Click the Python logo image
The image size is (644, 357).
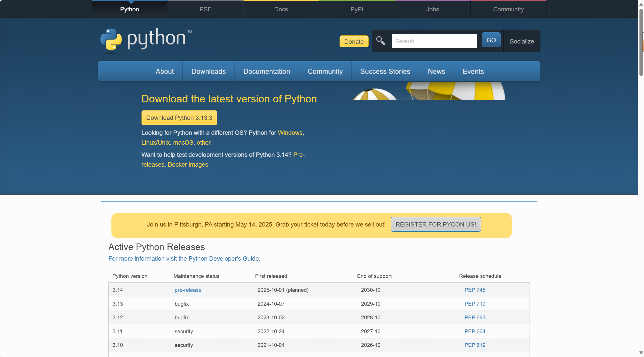coord(146,40)
